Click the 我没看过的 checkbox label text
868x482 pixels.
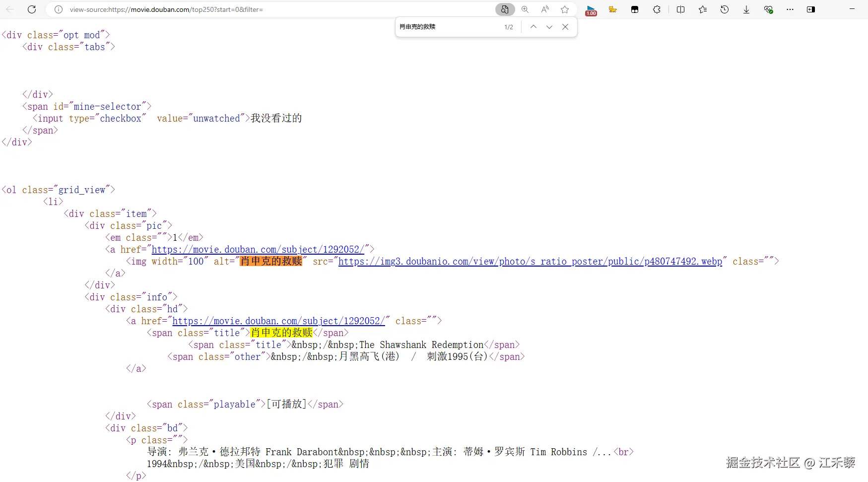click(276, 118)
